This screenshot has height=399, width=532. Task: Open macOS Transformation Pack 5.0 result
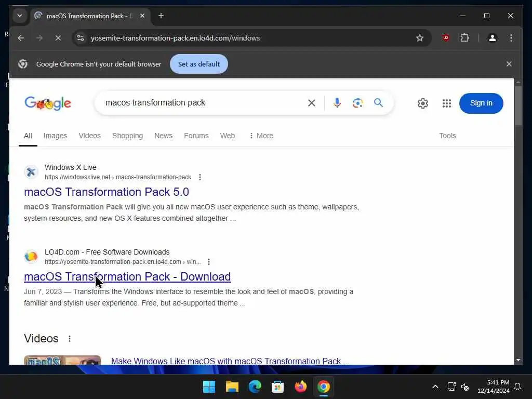tap(106, 192)
